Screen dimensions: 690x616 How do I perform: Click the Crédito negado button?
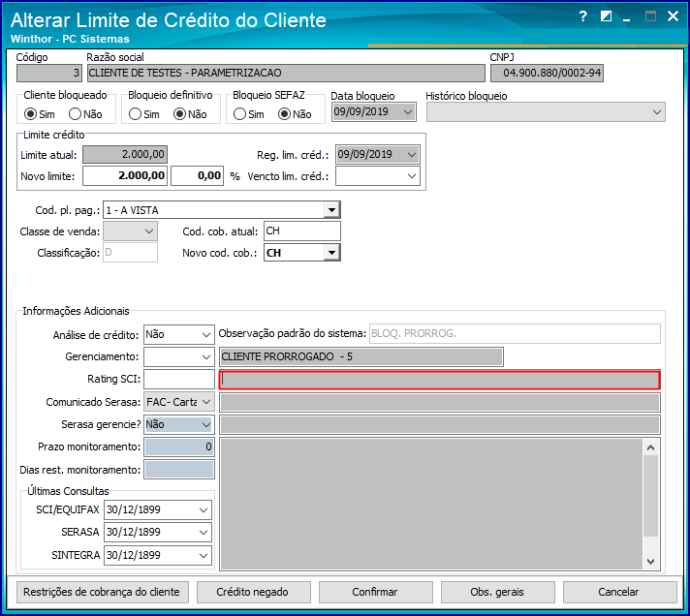pyautogui.click(x=254, y=592)
